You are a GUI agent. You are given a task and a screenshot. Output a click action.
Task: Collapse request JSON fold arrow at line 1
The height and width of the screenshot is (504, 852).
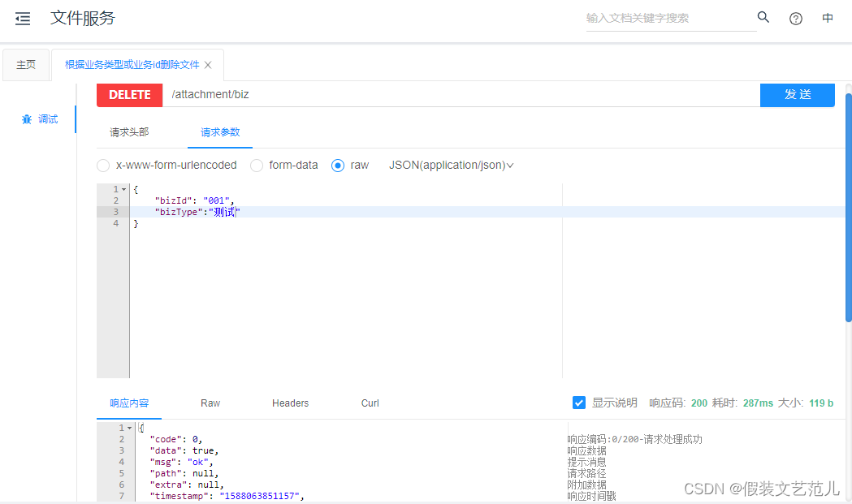(124, 190)
